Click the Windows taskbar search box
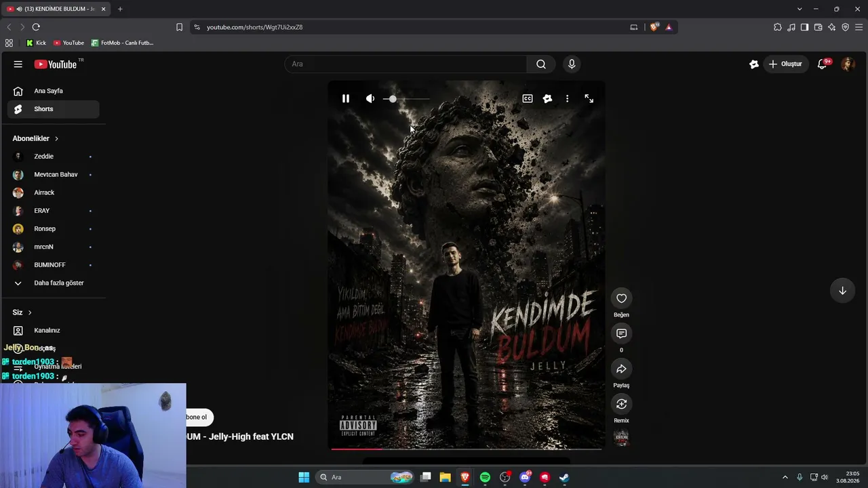This screenshot has width=868, height=488. (366, 477)
